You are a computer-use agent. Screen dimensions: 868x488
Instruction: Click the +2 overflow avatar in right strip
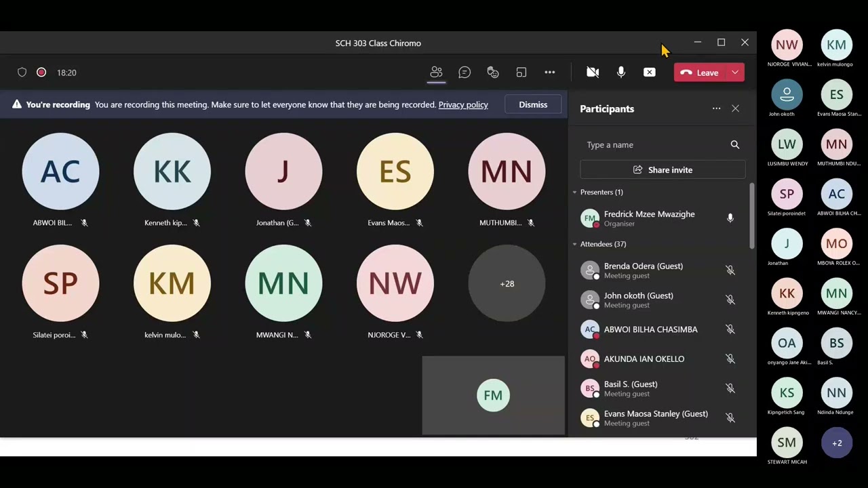(x=837, y=443)
